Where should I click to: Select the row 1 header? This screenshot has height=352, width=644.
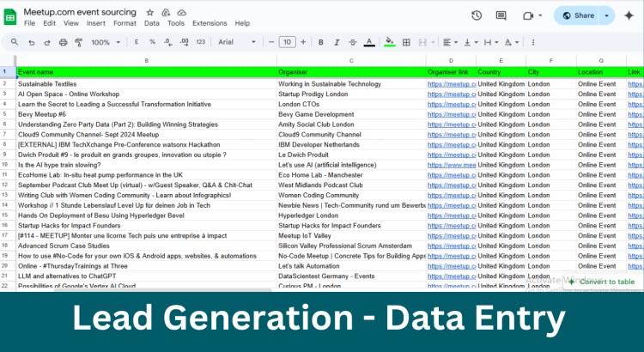click(7, 71)
